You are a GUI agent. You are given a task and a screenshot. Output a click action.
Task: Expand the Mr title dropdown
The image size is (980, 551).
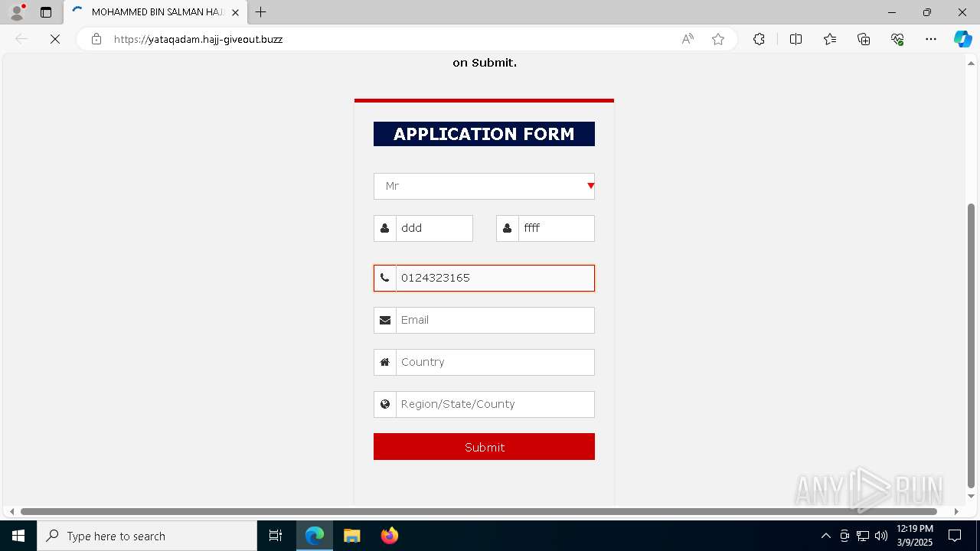pyautogui.click(x=484, y=186)
